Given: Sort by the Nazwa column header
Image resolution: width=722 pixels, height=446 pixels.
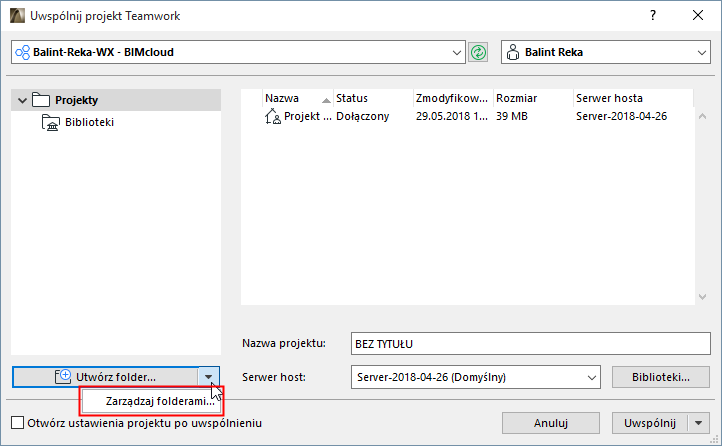Looking at the screenshot, I should [297, 98].
